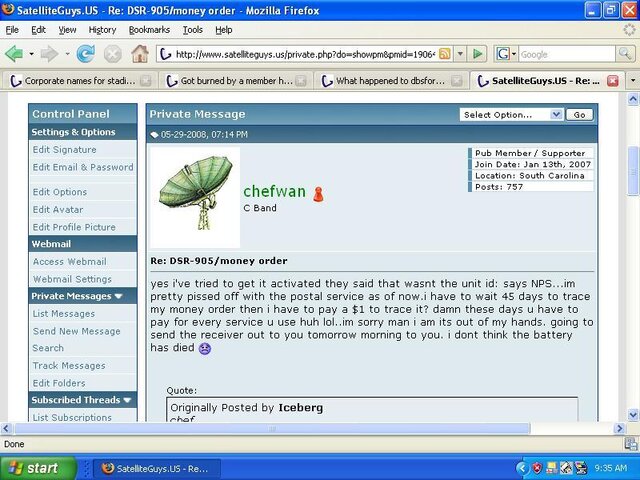Click the chefwan username link
640x480 pixels.
click(x=274, y=191)
